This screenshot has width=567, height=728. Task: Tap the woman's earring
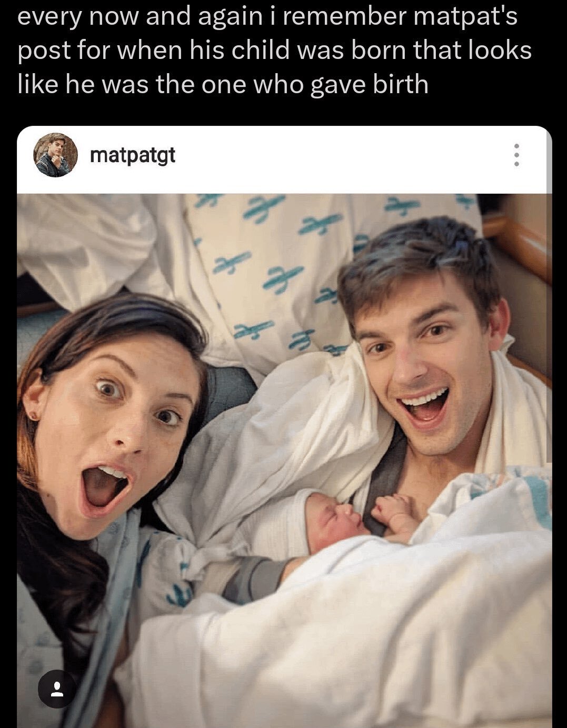(33, 415)
